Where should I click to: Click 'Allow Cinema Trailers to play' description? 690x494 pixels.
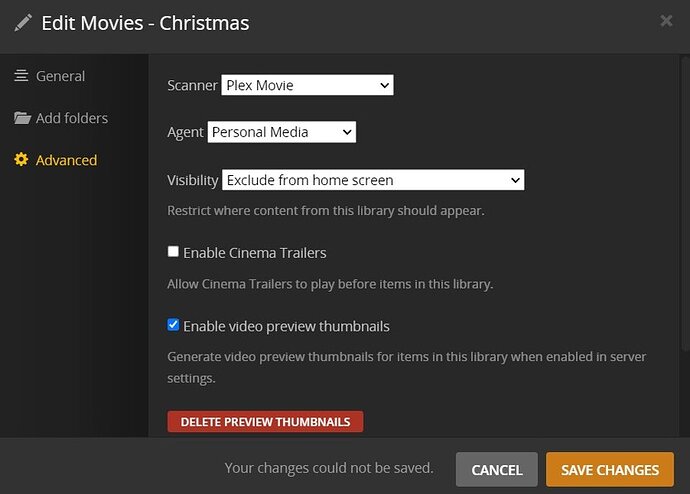tap(330, 284)
